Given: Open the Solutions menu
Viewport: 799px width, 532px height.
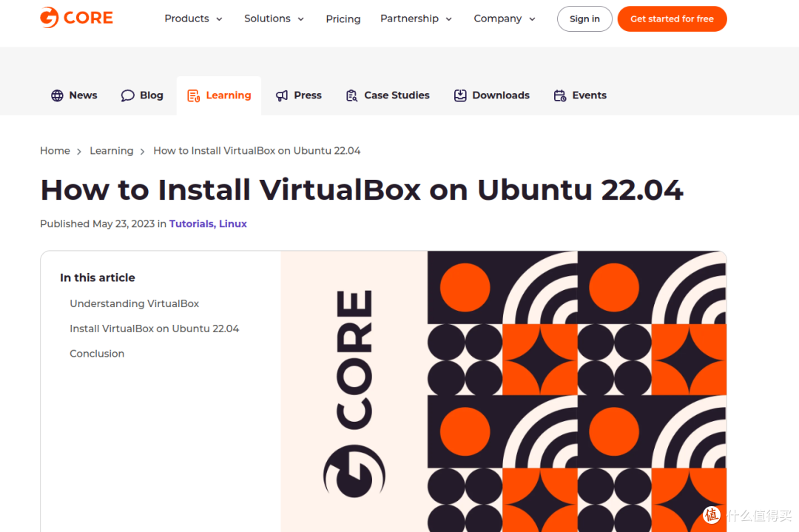Looking at the screenshot, I should 274,18.
